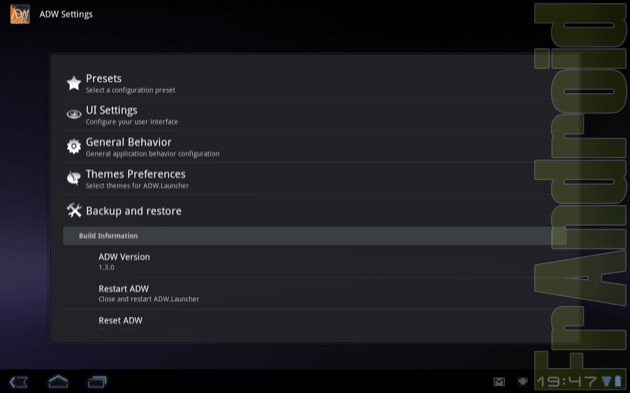Image resolution: width=630 pixels, height=393 pixels.
Task: Click the General Behavior gear icon
Action: (74, 147)
